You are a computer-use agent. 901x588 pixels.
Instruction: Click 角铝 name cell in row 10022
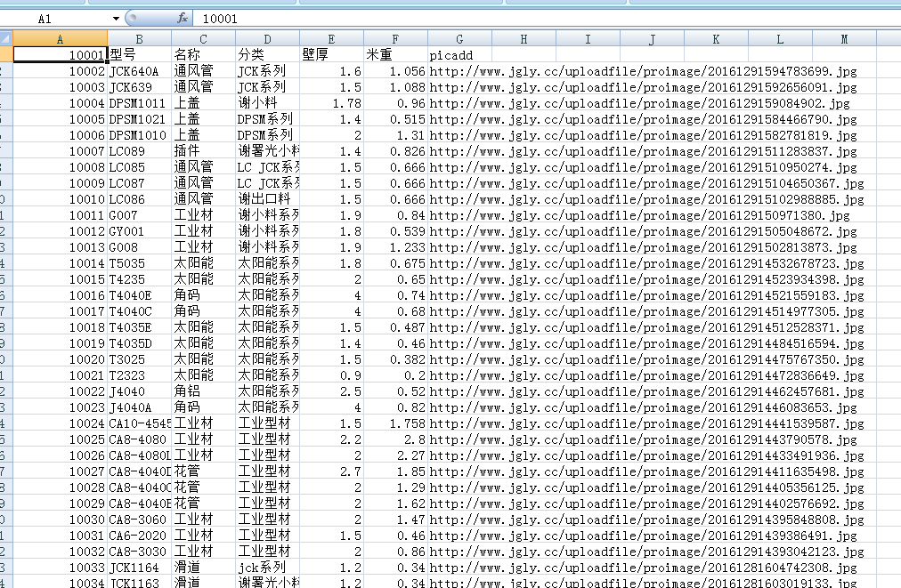point(203,391)
